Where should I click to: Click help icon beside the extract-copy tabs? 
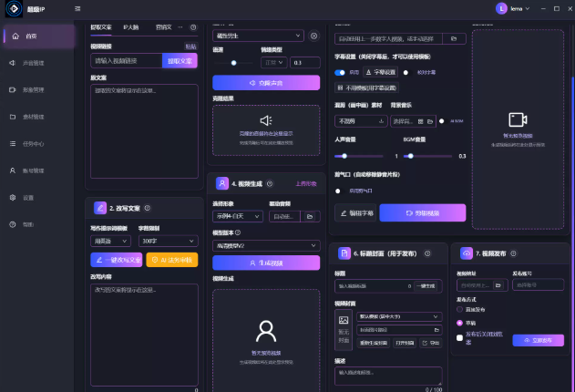(x=193, y=27)
